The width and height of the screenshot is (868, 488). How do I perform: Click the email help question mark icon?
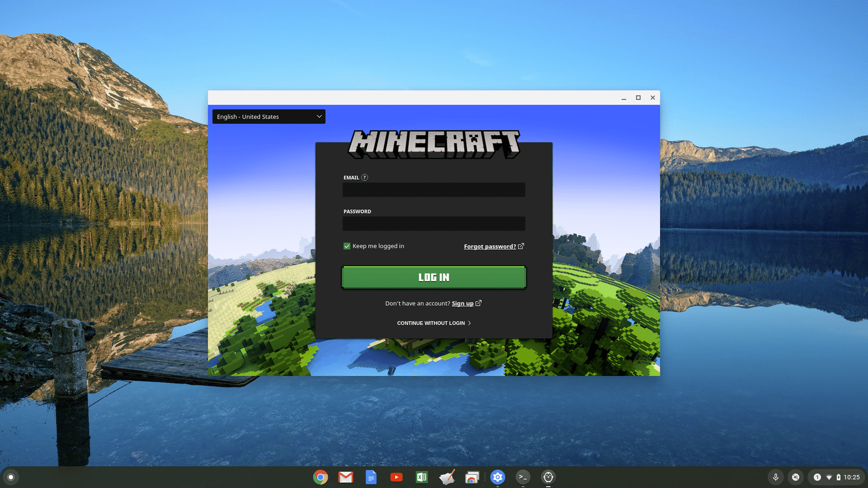point(365,178)
